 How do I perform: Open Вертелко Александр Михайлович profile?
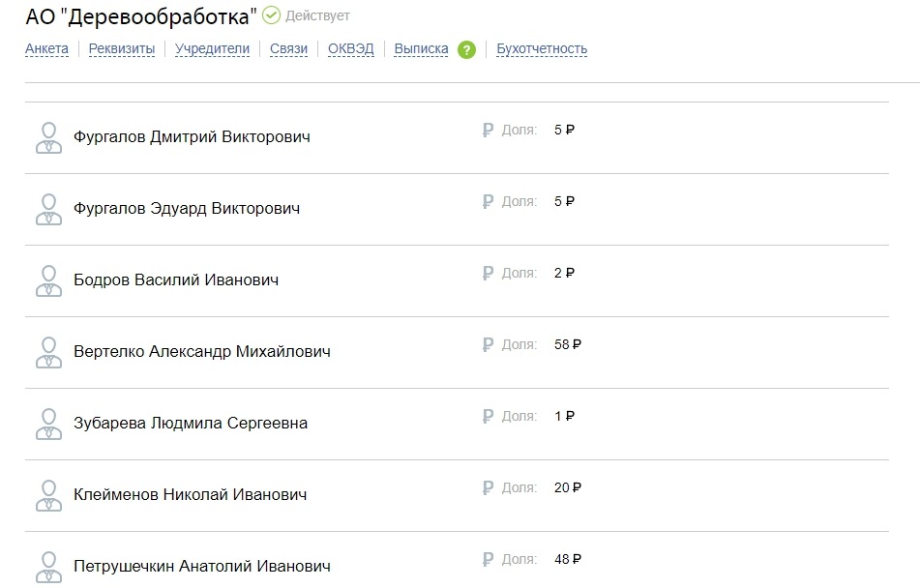(202, 351)
